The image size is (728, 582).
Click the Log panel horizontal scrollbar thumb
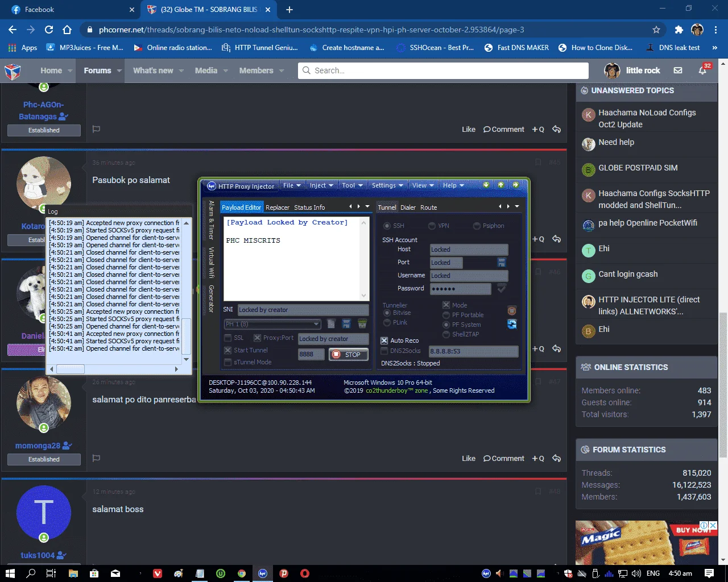(x=71, y=369)
